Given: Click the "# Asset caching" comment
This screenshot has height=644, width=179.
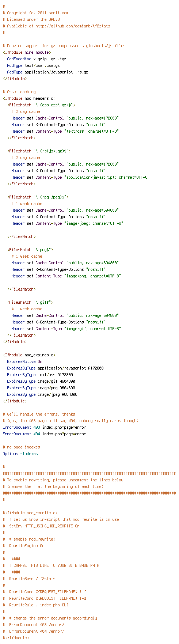Looking at the screenshot, I should coord(19,92).
